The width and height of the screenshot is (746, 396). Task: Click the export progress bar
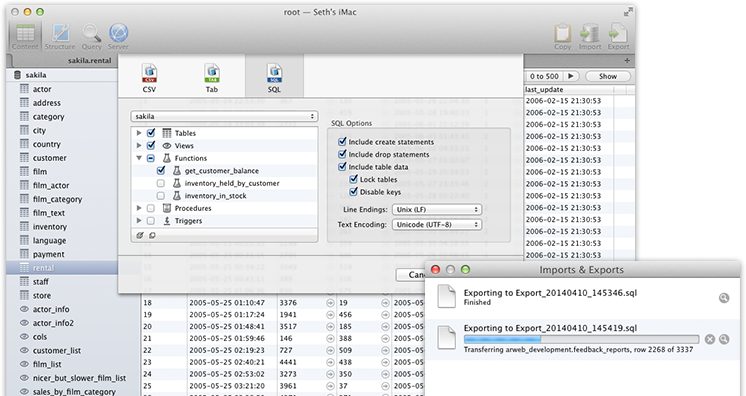click(581, 339)
